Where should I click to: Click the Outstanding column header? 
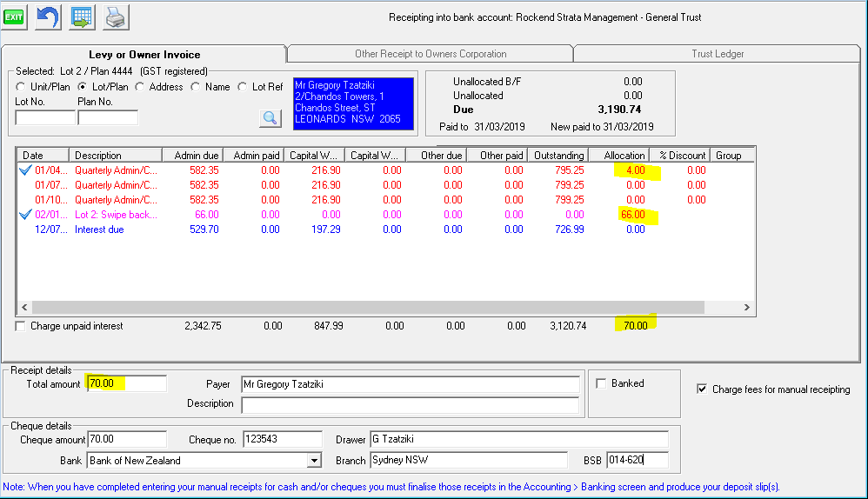pos(558,155)
